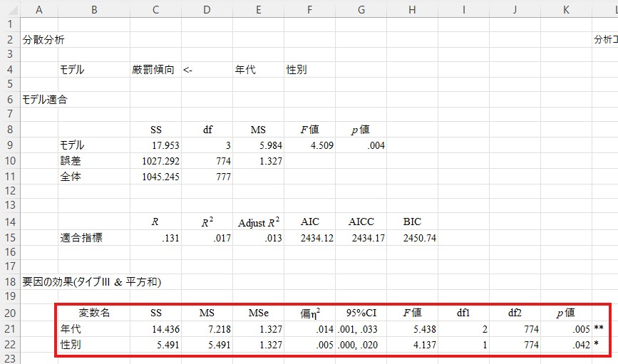This screenshot has height=364, width=618.
Task: Select the row 21 header
Action: pos(9,329)
